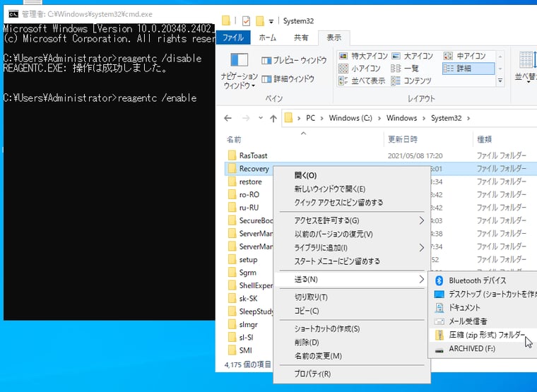Sort by 種類 column header
537x392 pixels.
point(484,140)
